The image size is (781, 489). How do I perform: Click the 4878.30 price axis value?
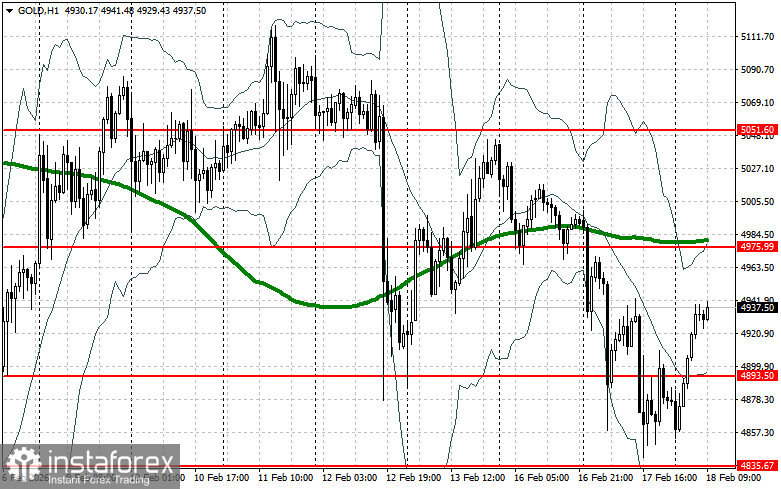758,399
